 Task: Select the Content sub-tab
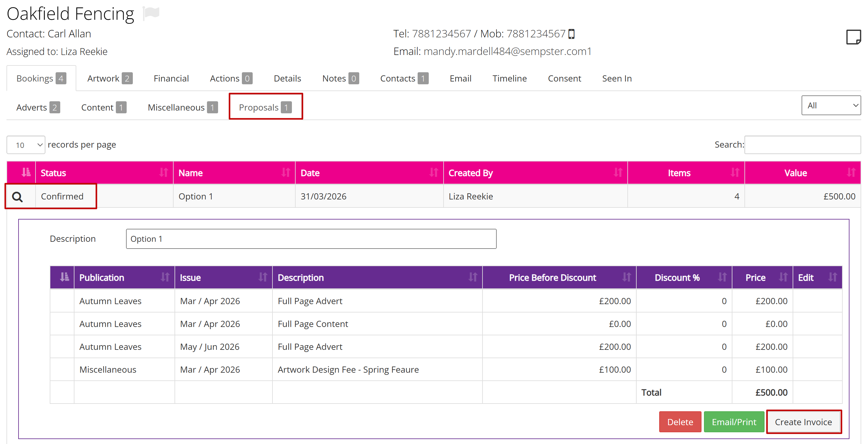click(x=104, y=107)
